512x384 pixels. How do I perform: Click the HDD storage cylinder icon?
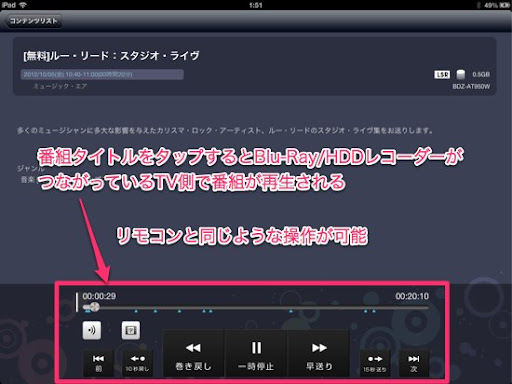pos(460,74)
